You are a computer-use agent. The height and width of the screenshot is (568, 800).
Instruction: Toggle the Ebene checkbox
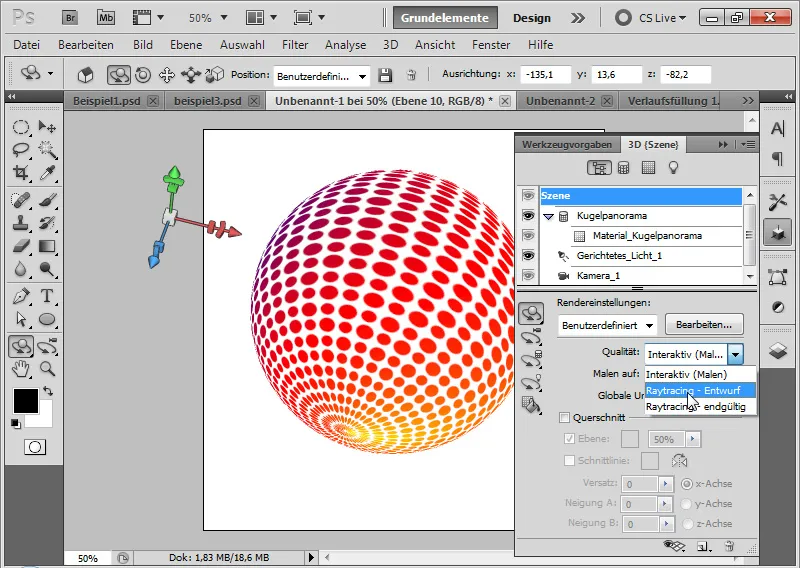pos(569,438)
